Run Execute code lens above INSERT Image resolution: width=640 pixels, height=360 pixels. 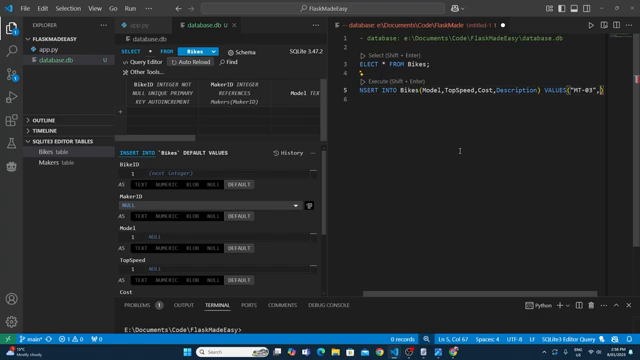(393, 82)
